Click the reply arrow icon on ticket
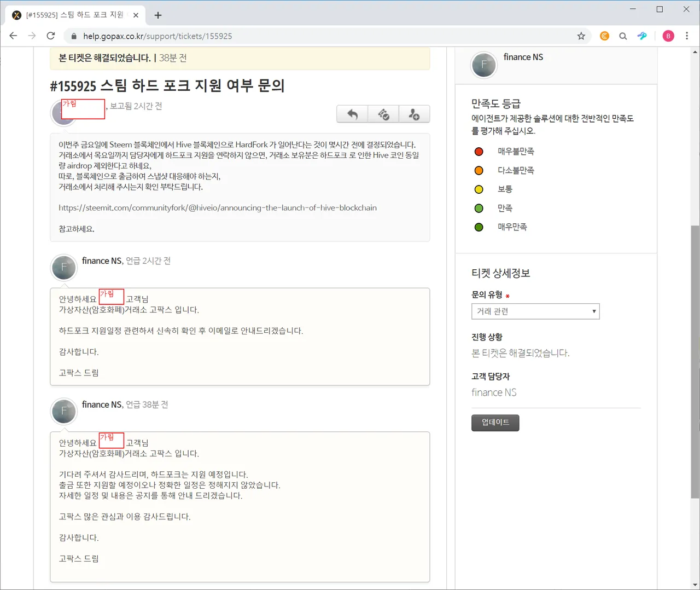Image resolution: width=700 pixels, height=590 pixels. click(352, 114)
